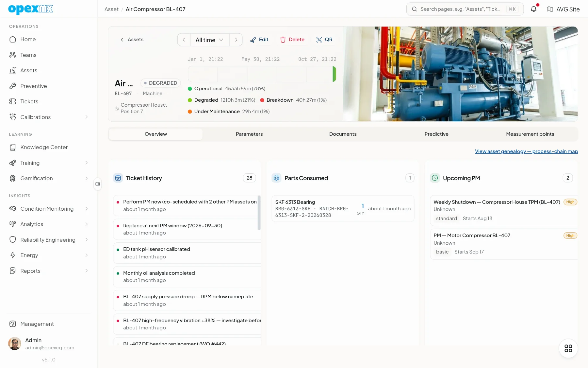The width and height of the screenshot is (588, 368).
Task: Expand the Calibrations submenu
Action: [87, 117]
